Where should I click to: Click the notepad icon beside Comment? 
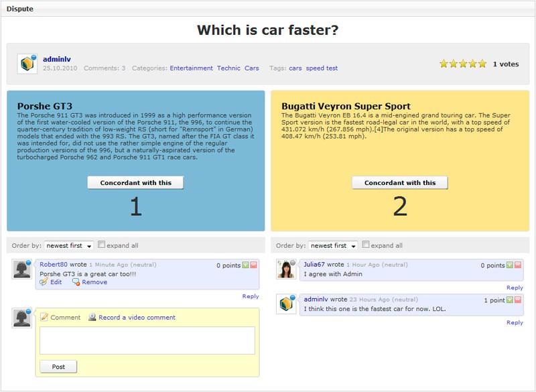[x=44, y=317]
